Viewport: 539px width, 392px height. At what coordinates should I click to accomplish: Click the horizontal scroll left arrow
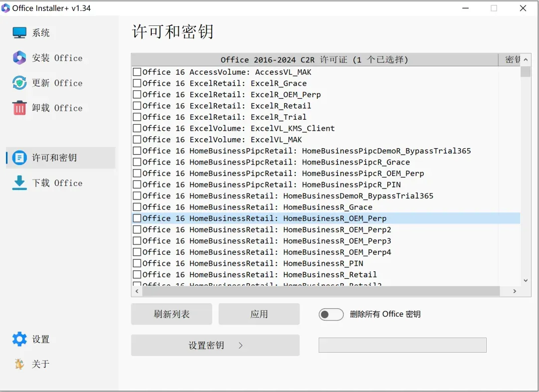pos(137,291)
